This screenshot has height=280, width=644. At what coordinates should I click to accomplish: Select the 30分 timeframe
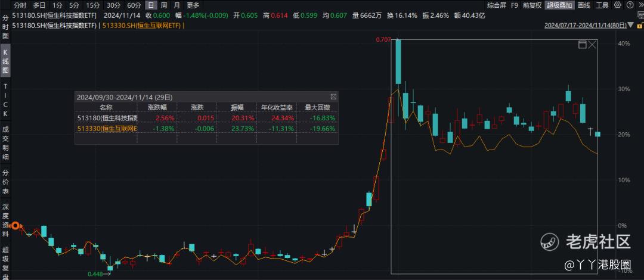point(113,5)
